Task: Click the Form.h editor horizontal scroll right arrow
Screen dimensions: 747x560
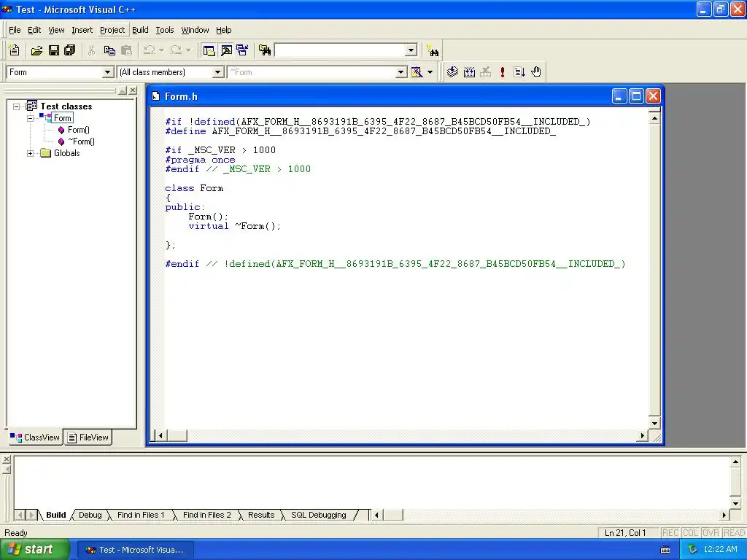Action: 643,435
